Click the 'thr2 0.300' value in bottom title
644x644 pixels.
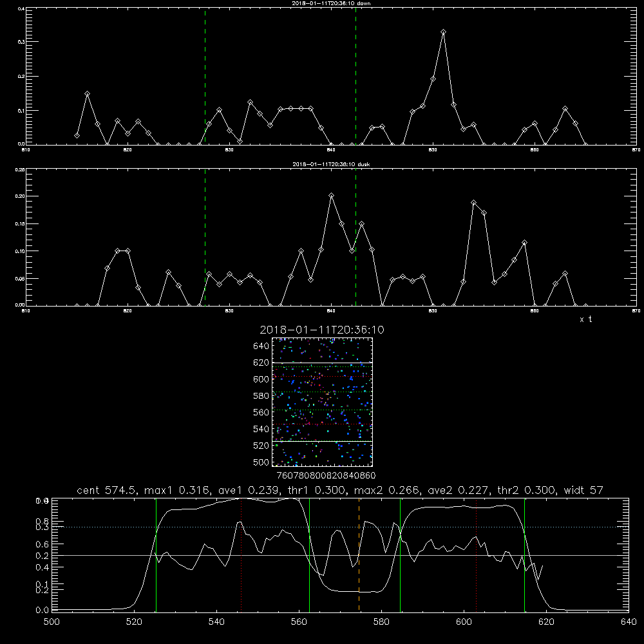527,490
